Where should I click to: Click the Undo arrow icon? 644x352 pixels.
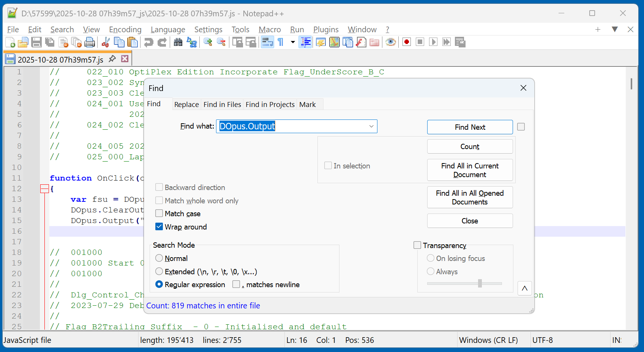pos(148,42)
